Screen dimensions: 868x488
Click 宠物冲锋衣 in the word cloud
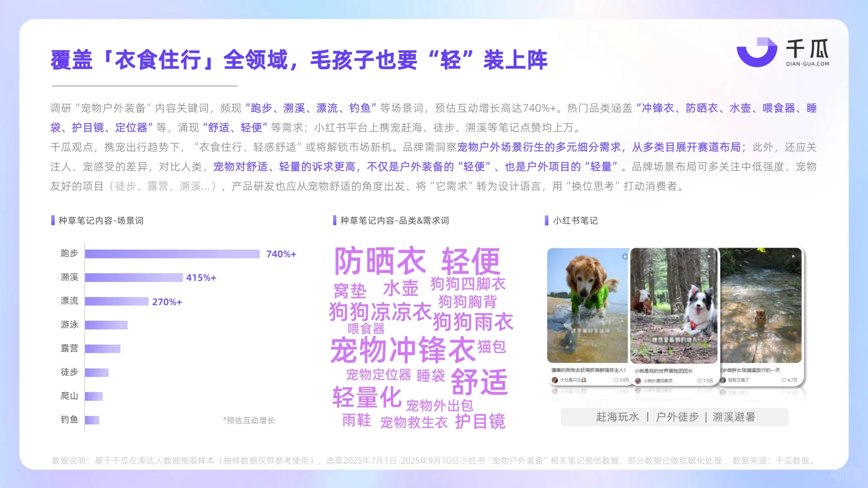(x=403, y=350)
